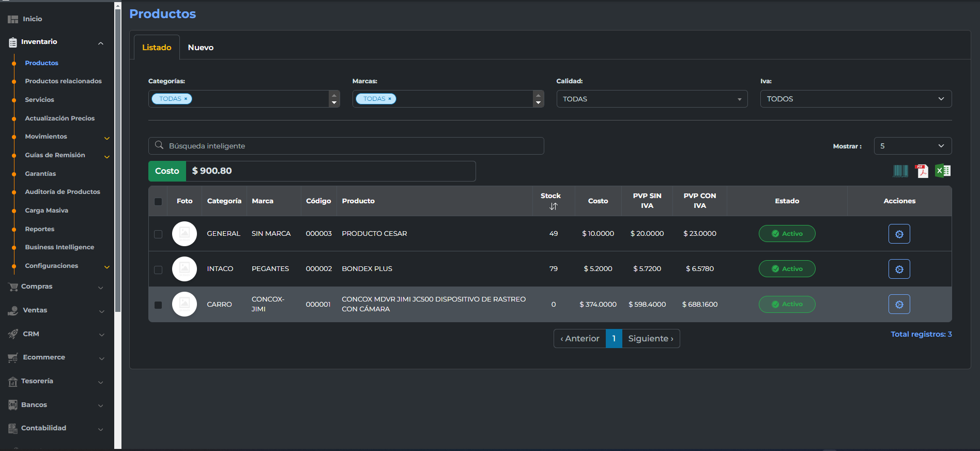Image resolution: width=980 pixels, height=451 pixels.
Task: Click the sidebar vertical scrollbar
Action: coord(118,155)
